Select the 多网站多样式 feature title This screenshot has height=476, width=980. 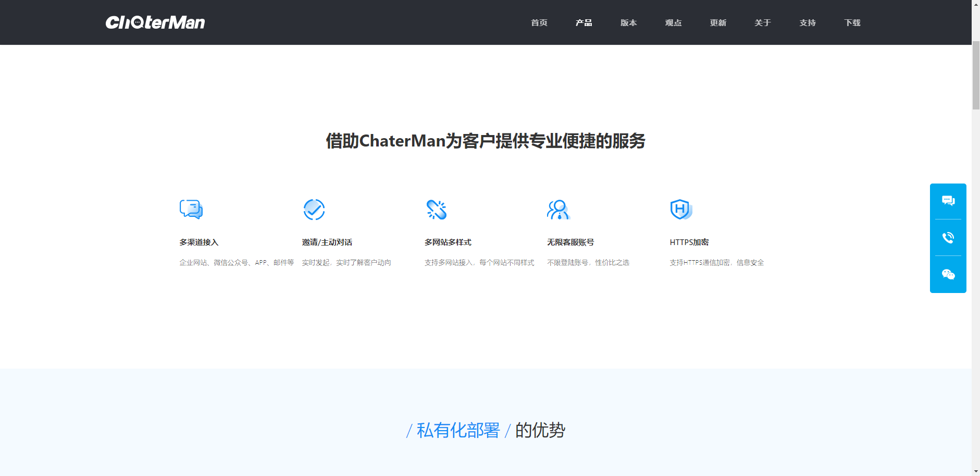point(448,242)
